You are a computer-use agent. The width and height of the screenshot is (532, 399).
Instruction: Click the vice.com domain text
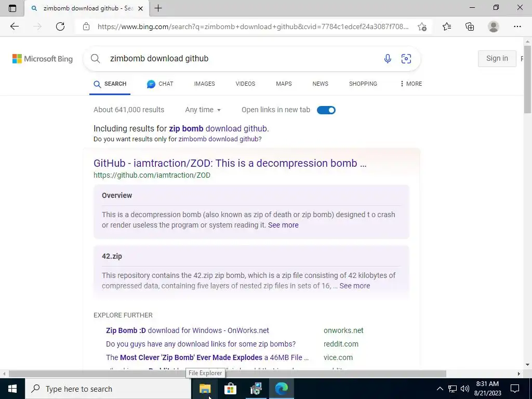(338, 357)
